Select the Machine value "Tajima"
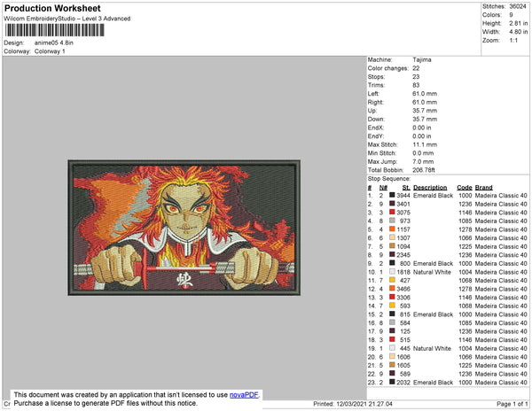This screenshot has width=532, height=411. click(422, 59)
